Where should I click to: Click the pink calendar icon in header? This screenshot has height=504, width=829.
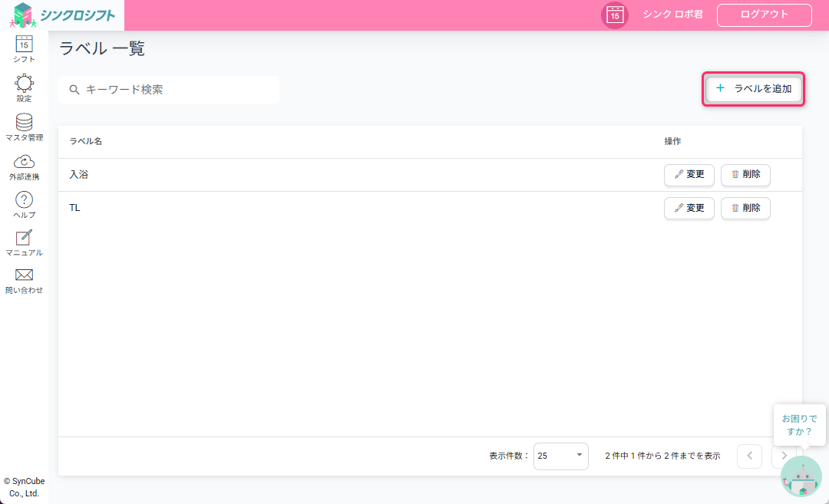[x=614, y=15]
